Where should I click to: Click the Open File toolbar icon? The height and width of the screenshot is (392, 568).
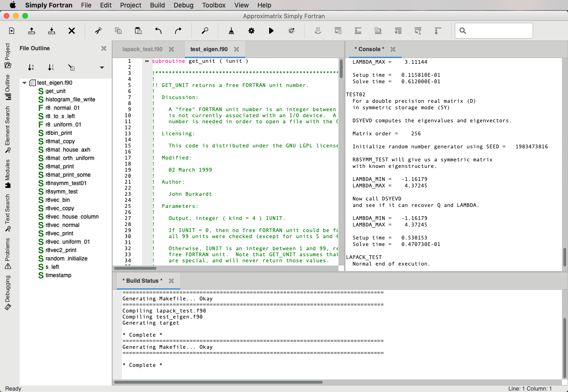32,31
